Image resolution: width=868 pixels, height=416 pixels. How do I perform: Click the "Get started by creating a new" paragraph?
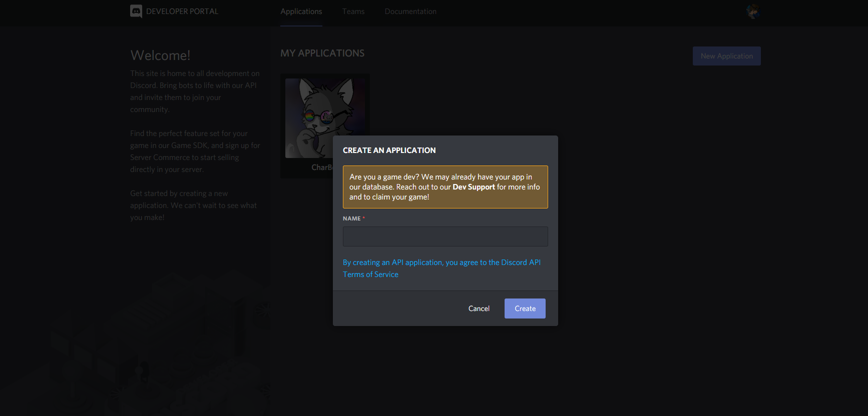pyautogui.click(x=194, y=205)
